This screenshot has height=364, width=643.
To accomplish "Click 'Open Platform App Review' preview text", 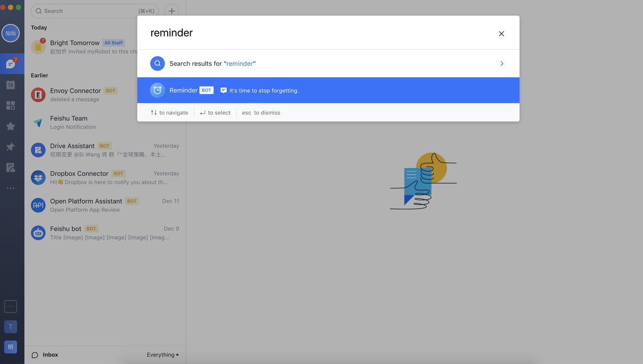I will (x=85, y=210).
